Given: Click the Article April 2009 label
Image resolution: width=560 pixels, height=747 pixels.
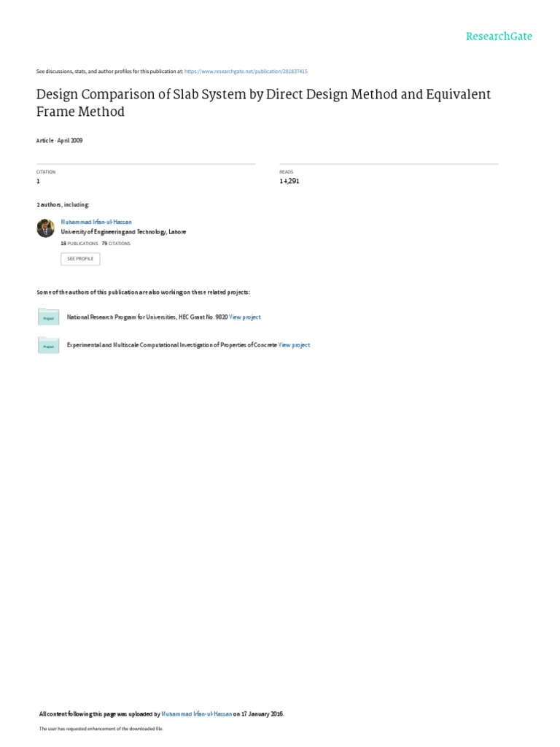Looking at the screenshot, I should pos(60,141).
